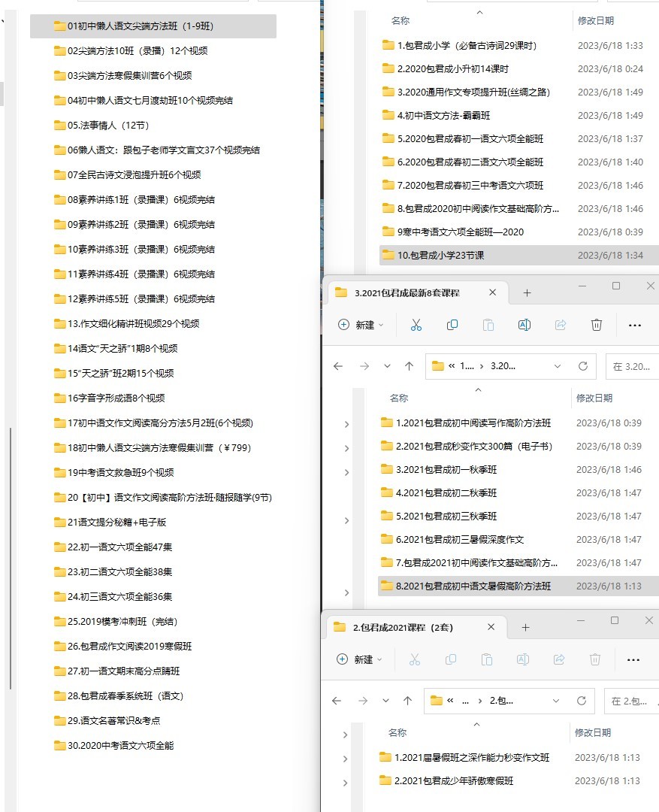Screen dimensions: 659x812
Task: Click Paste icon in 2.包君成2021课程 window
Action: click(x=486, y=659)
